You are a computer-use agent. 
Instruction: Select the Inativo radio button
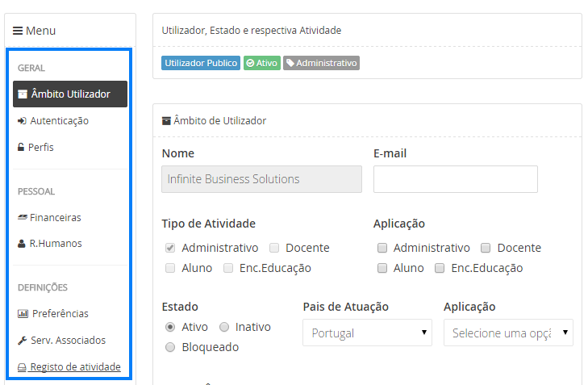click(224, 327)
